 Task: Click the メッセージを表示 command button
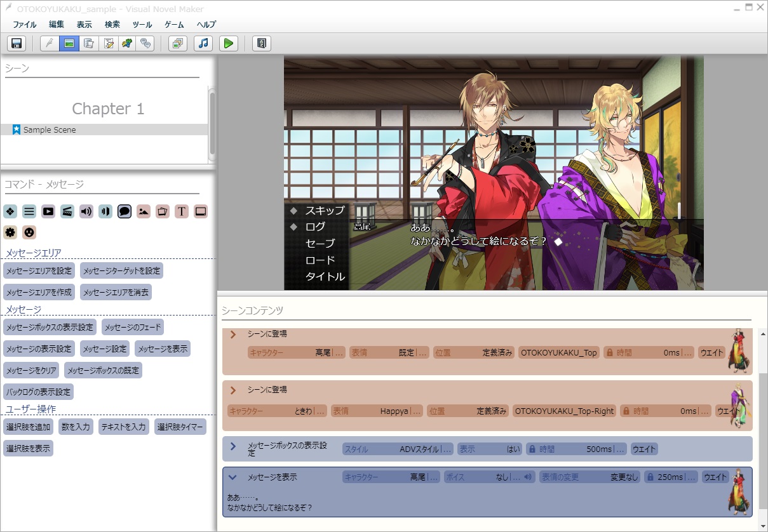(x=161, y=349)
